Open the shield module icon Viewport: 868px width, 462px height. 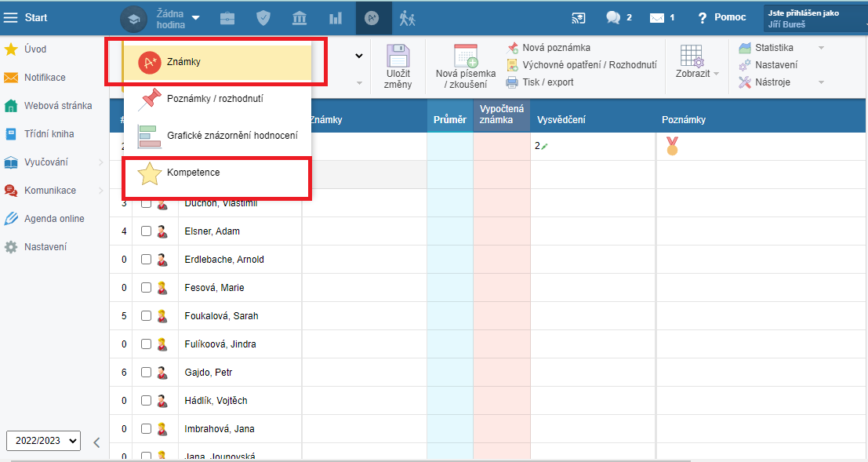coord(264,18)
